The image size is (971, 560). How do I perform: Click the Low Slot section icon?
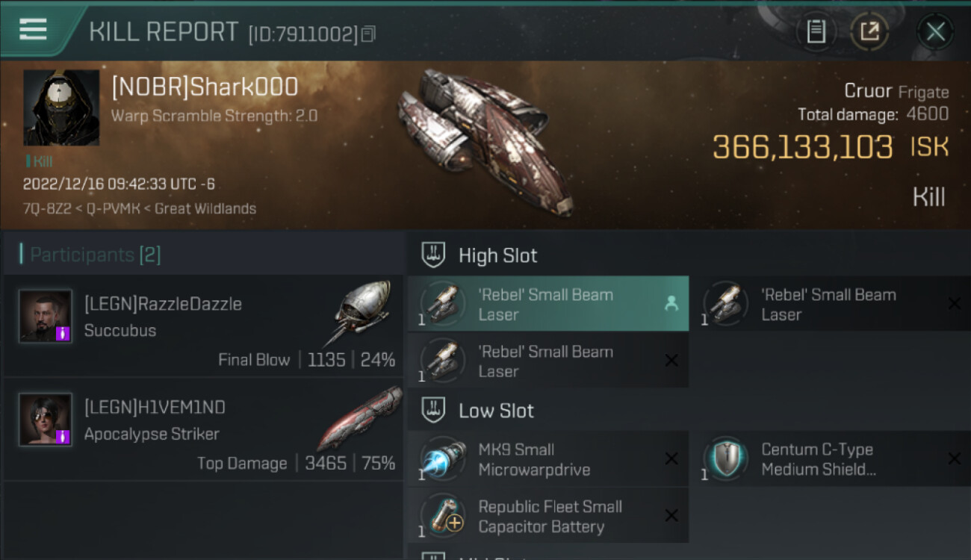coord(434,411)
